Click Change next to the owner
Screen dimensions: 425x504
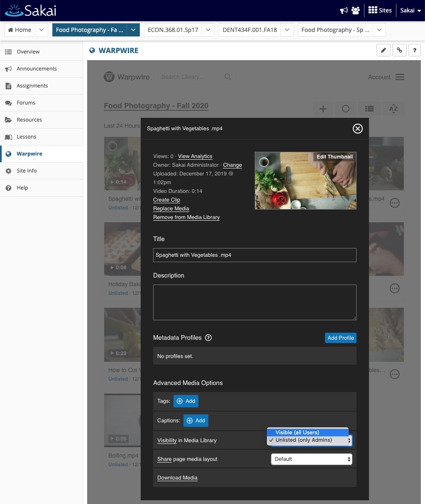pos(232,165)
